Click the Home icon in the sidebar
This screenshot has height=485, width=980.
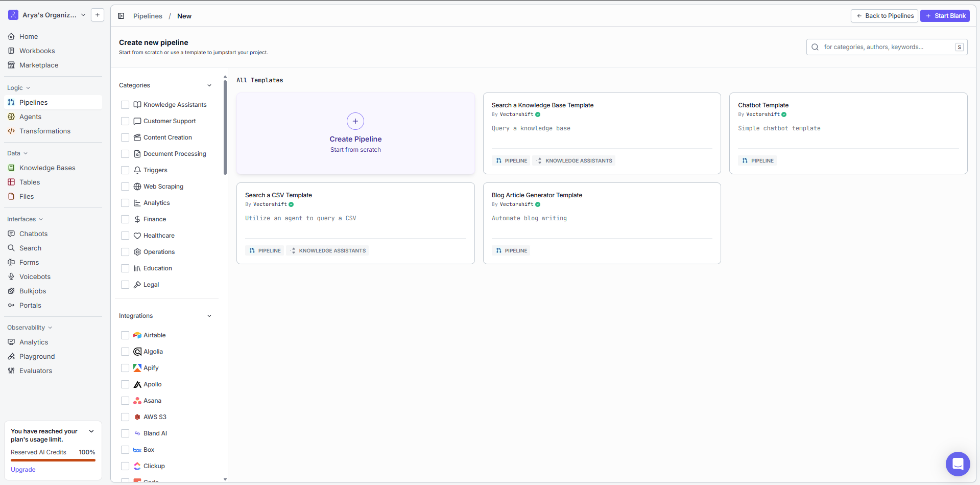coord(11,36)
